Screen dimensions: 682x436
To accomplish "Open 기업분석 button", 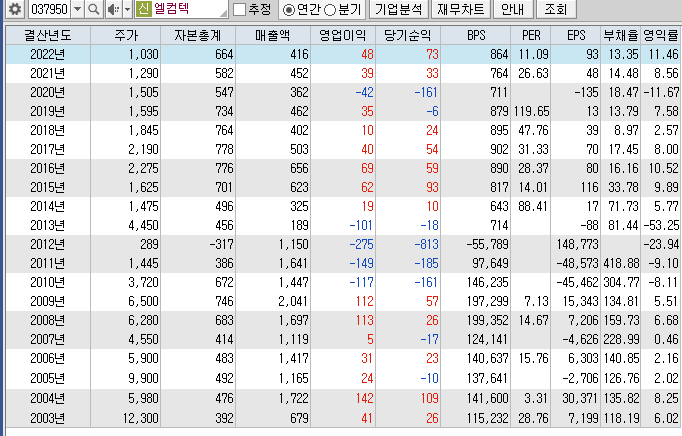I will pyautogui.click(x=399, y=9).
